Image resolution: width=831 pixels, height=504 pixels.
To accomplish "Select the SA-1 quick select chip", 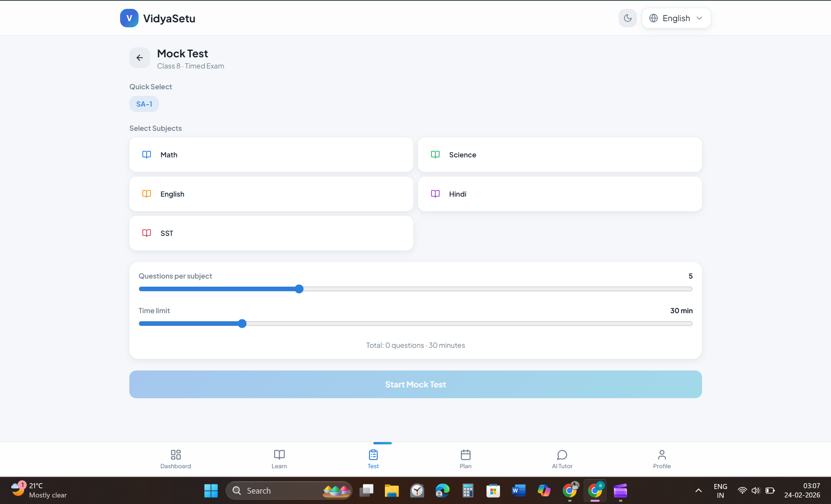I will 144,104.
